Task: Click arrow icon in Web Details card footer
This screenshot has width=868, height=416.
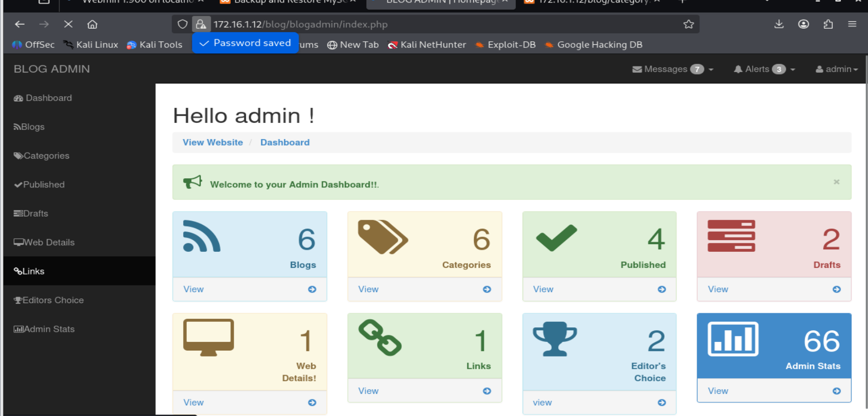Action: (x=312, y=402)
